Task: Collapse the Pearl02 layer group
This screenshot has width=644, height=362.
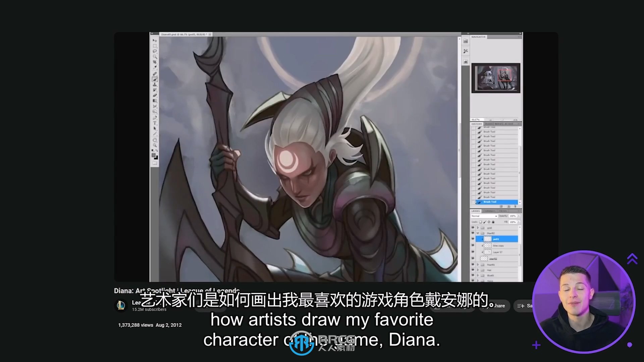Action: [x=478, y=233]
